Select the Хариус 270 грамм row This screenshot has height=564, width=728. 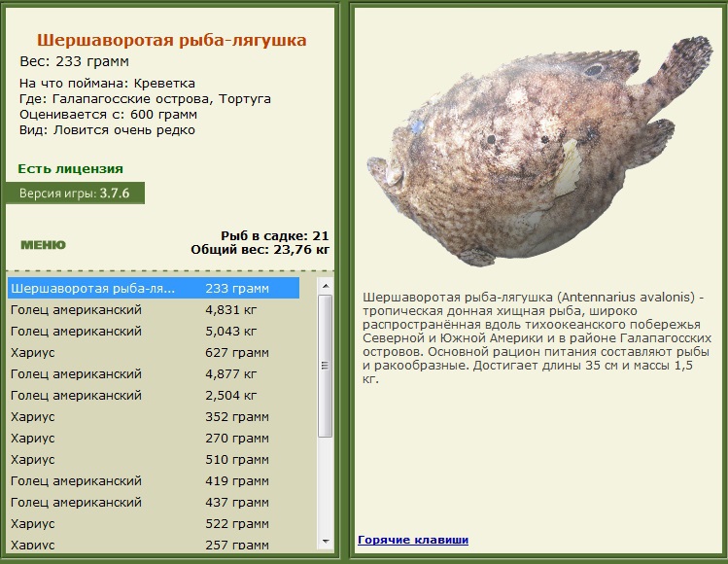[154, 439]
